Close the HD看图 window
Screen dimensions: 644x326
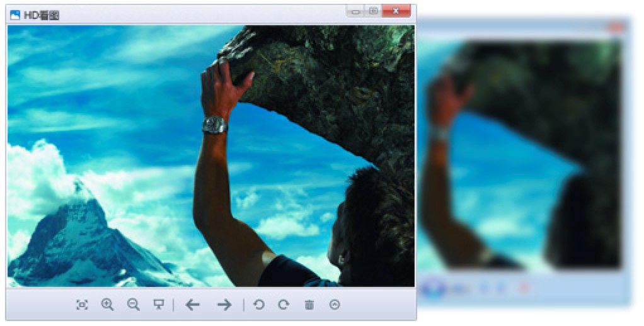pyautogui.click(x=396, y=11)
